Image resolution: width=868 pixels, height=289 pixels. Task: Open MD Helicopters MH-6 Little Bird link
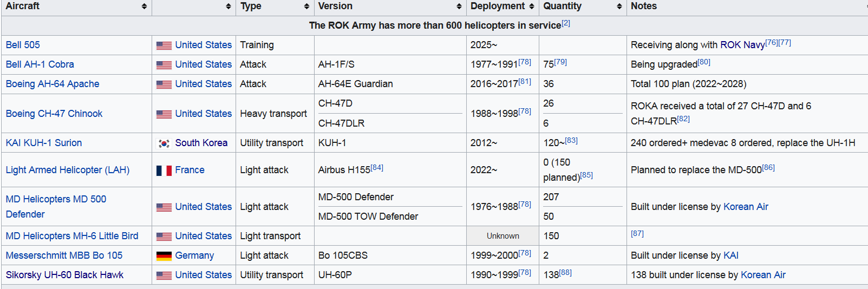[x=72, y=236]
